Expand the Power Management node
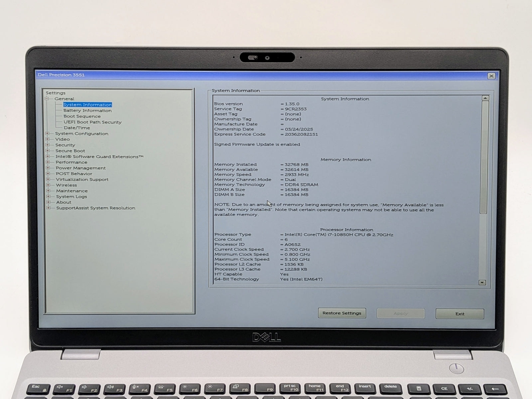Image resolution: width=532 pixels, height=399 pixels. click(48, 168)
